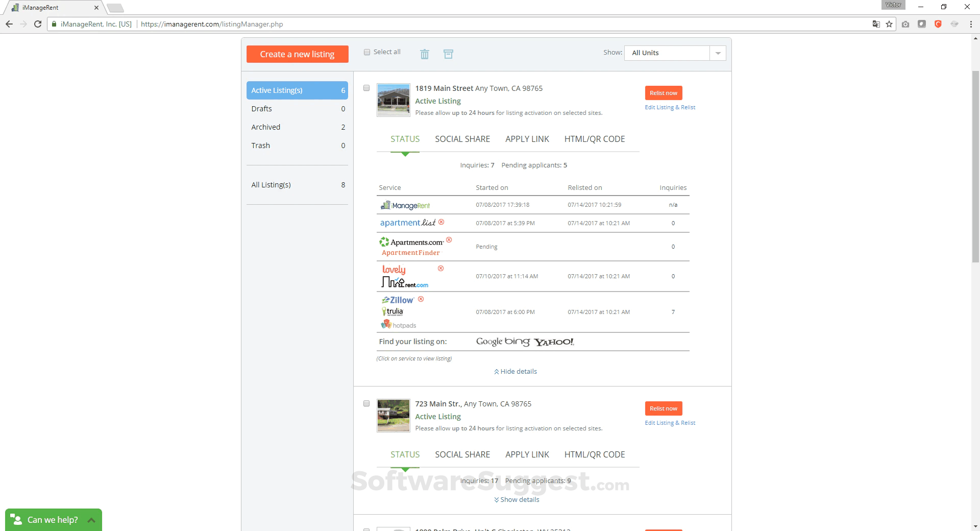Collapse details for 1819 Main Street via Hide details
Image resolution: width=980 pixels, height=531 pixels.
[x=515, y=371]
